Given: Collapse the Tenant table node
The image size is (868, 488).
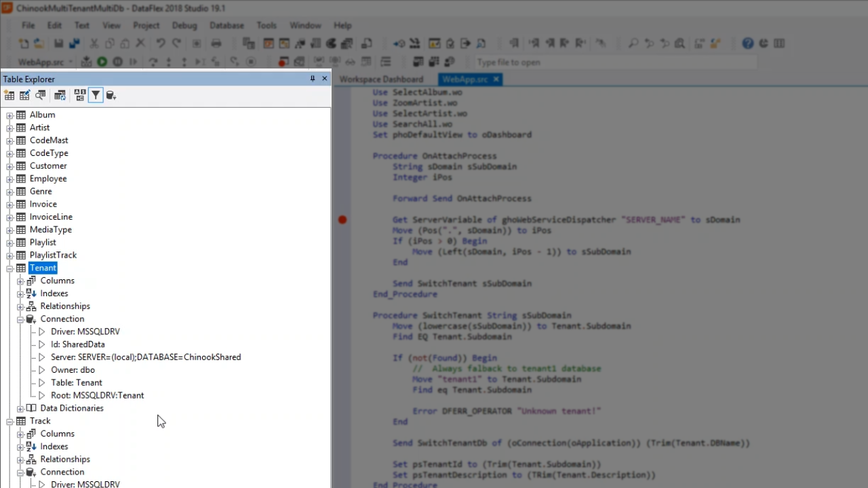Looking at the screenshot, I should click(x=9, y=268).
